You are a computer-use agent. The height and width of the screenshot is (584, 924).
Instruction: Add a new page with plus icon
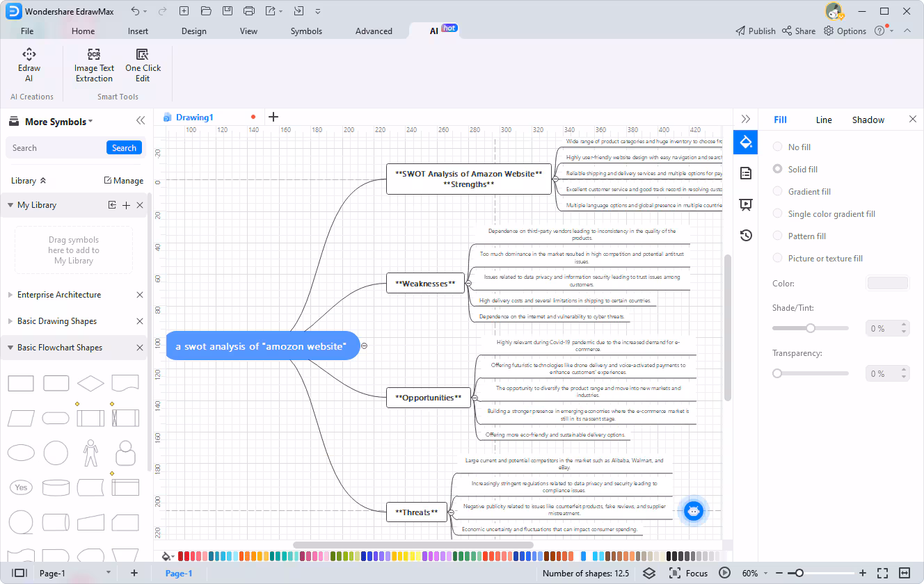coord(134,573)
